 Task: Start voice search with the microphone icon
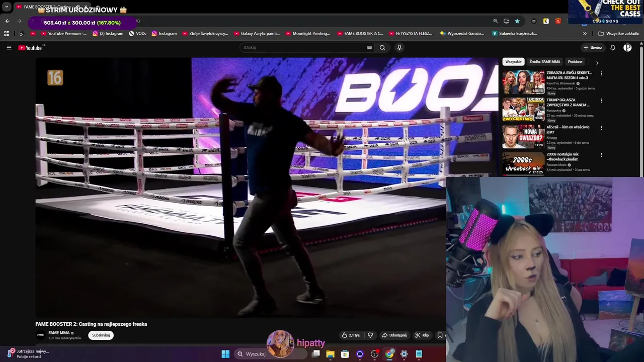pos(399,48)
